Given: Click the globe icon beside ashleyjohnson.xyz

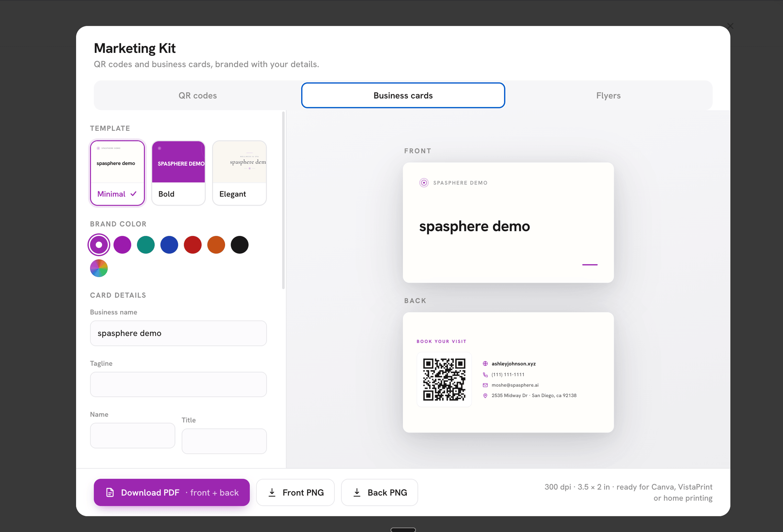Looking at the screenshot, I should [485, 364].
